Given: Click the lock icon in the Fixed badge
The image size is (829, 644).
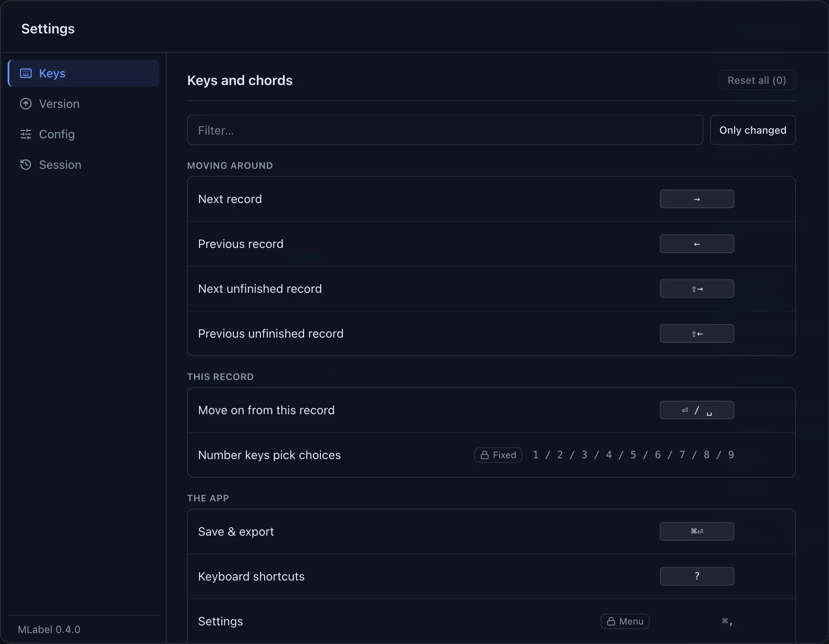Looking at the screenshot, I should (485, 455).
